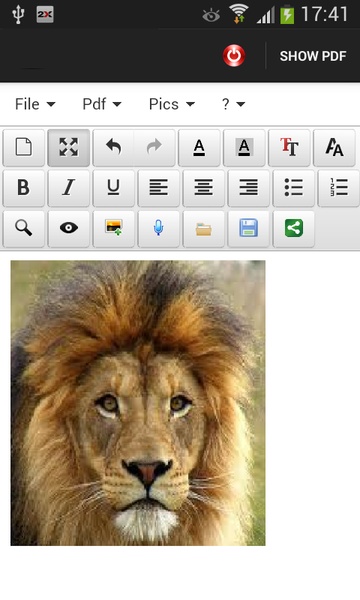Open the Pics dropdown menu

click(172, 104)
